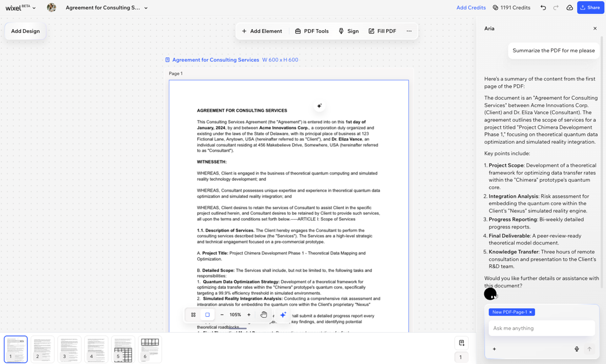Open the document title dropdown
This screenshot has height=364, width=606.
tap(145, 8)
